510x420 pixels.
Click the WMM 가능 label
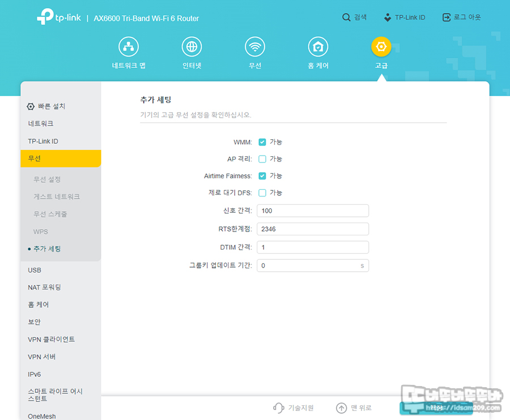click(276, 142)
